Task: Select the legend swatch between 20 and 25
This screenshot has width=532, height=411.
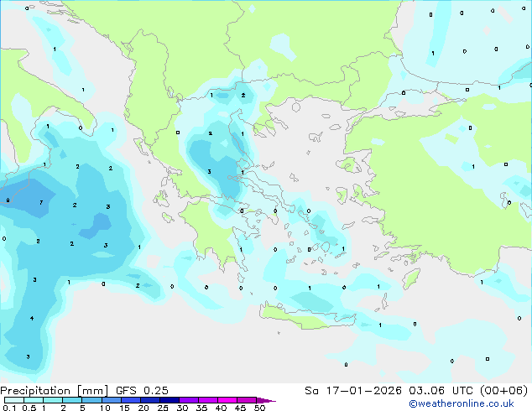Action: [150, 400]
